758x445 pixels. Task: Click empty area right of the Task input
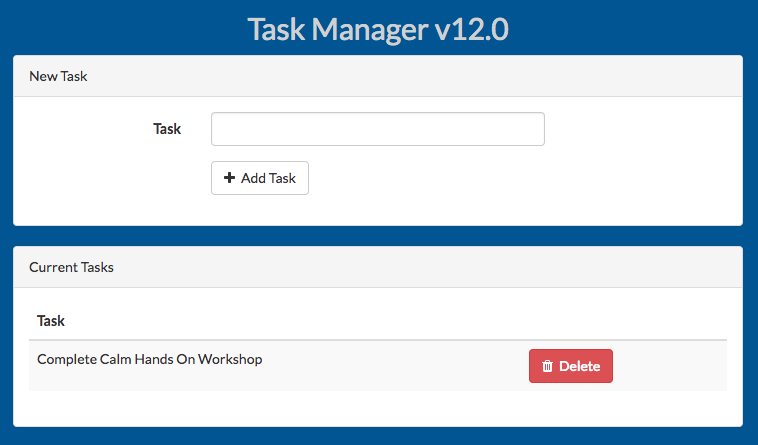click(643, 129)
